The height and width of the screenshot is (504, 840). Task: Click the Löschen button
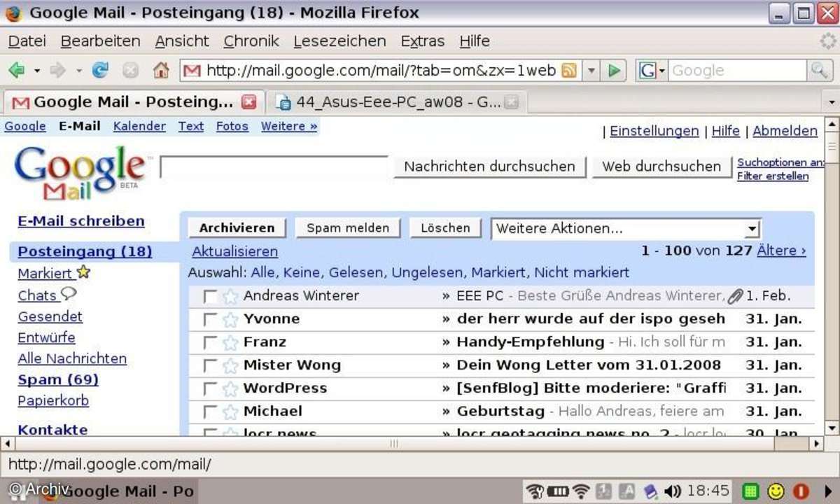pos(445,228)
